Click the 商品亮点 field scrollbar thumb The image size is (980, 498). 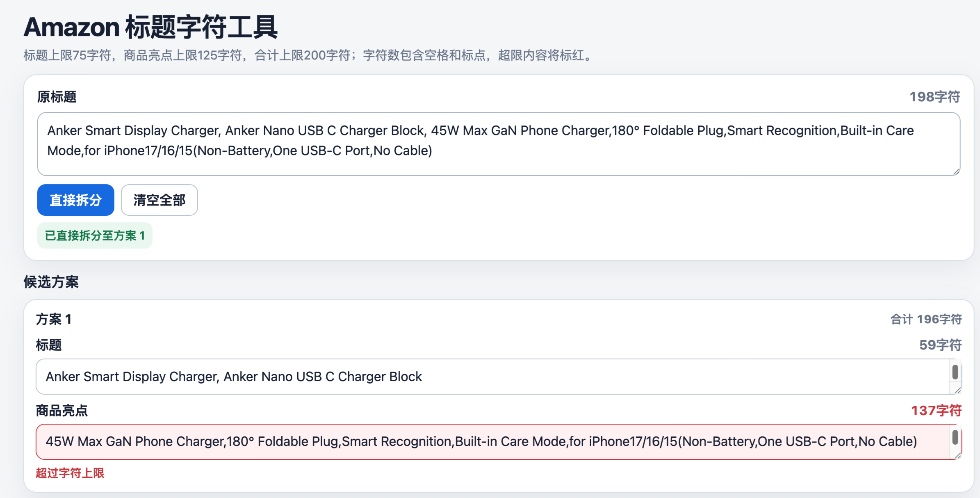(955, 437)
